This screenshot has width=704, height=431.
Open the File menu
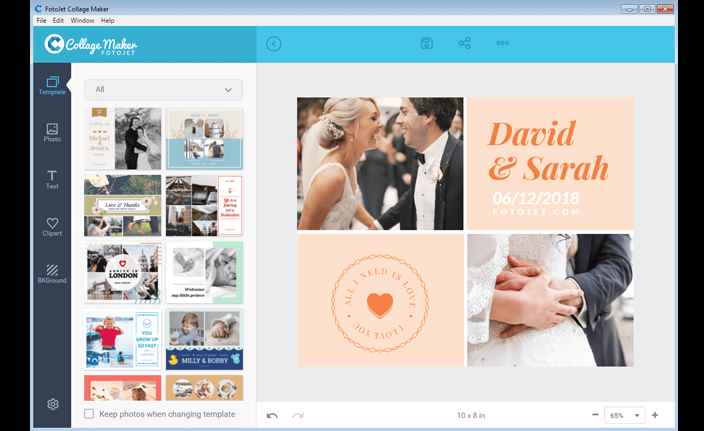point(41,20)
